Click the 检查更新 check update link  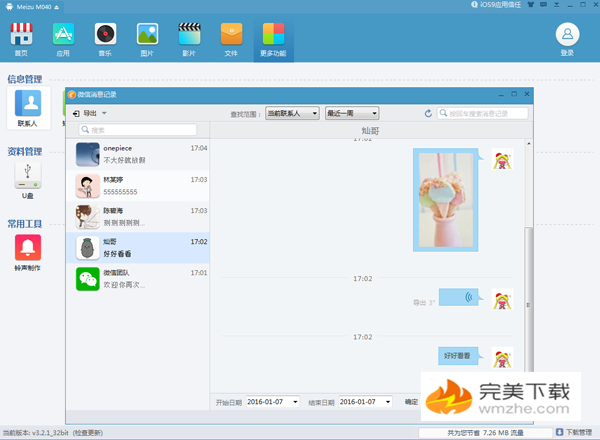(x=88, y=433)
